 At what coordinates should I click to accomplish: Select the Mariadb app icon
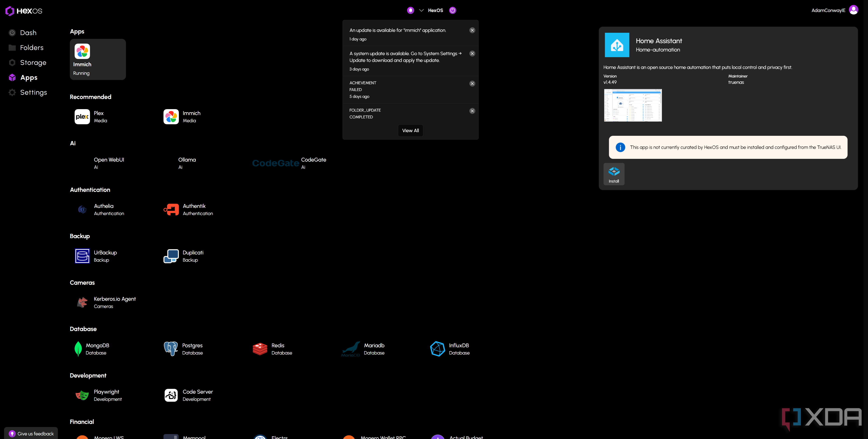click(350, 349)
